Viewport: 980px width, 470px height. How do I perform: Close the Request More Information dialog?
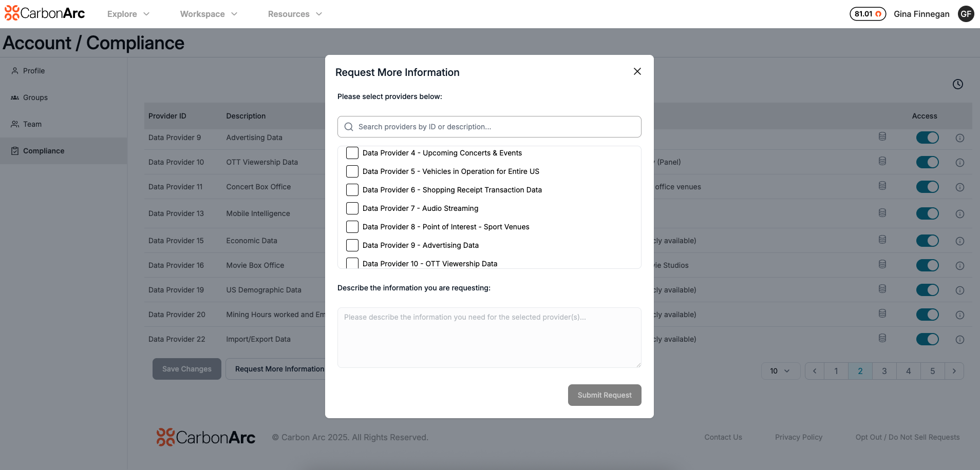[x=637, y=71]
